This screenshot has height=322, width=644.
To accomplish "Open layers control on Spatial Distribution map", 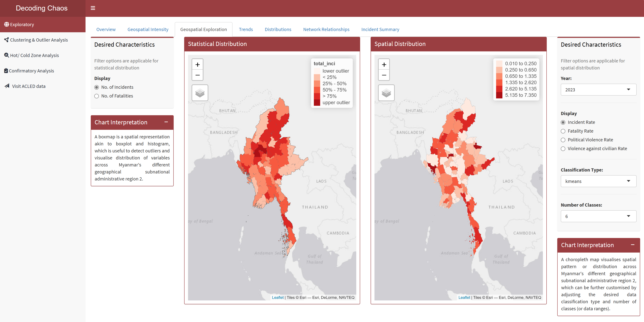I will tap(386, 93).
